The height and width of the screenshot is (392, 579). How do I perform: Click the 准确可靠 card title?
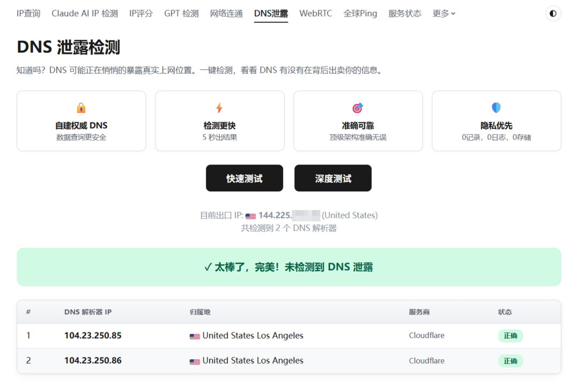pos(358,125)
